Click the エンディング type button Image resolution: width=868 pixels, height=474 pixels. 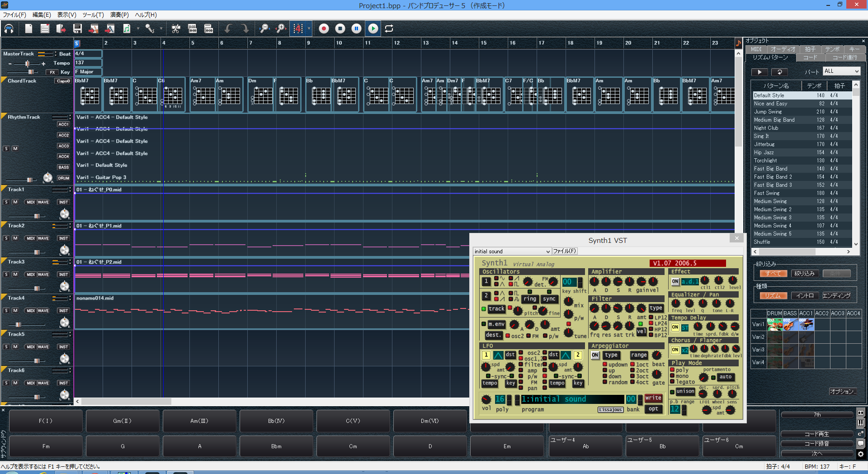pos(836,296)
